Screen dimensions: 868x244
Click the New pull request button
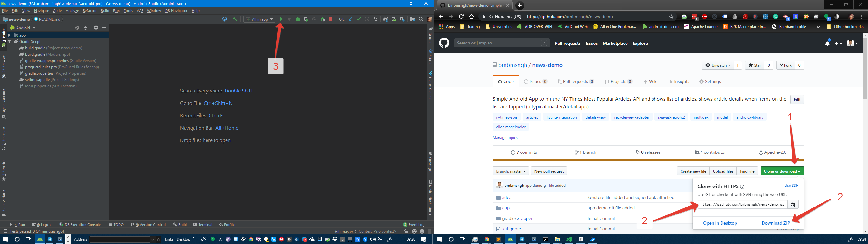549,171
